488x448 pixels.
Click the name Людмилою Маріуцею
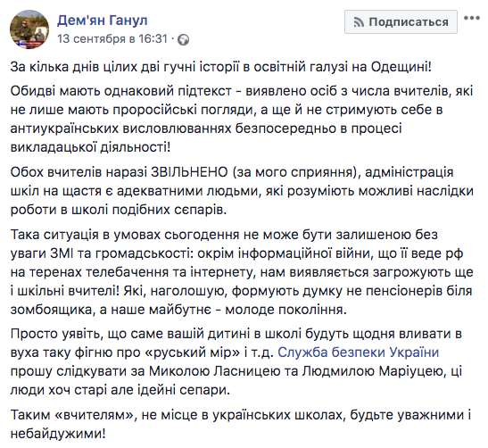[x=373, y=371]
